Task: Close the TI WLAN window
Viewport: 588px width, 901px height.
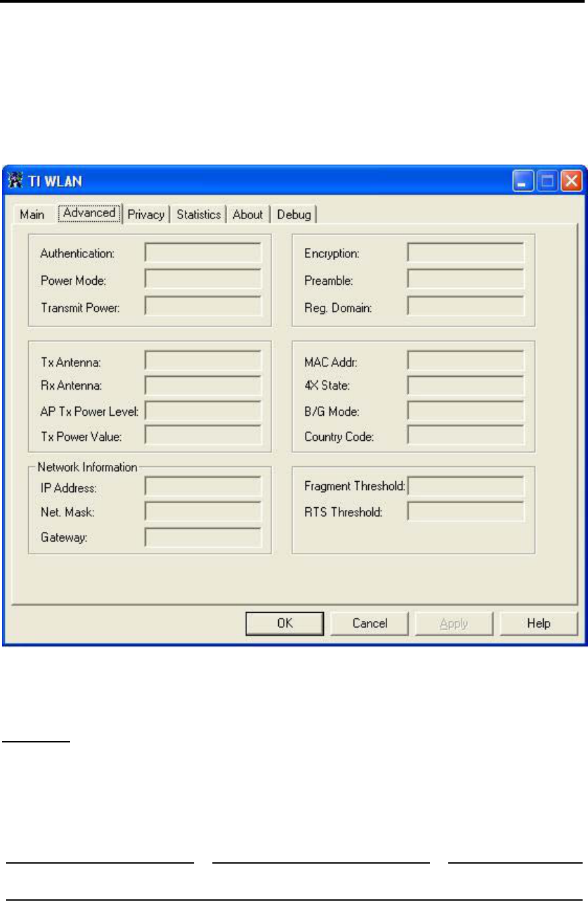Action: [x=571, y=181]
